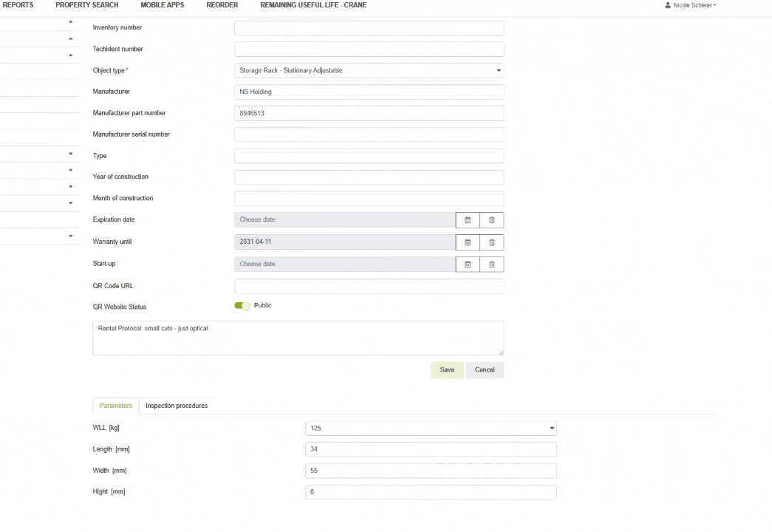The height and width of the screenshot is (532, 772).
Task: Save the equipment form
Action: (x=446, y=369)
